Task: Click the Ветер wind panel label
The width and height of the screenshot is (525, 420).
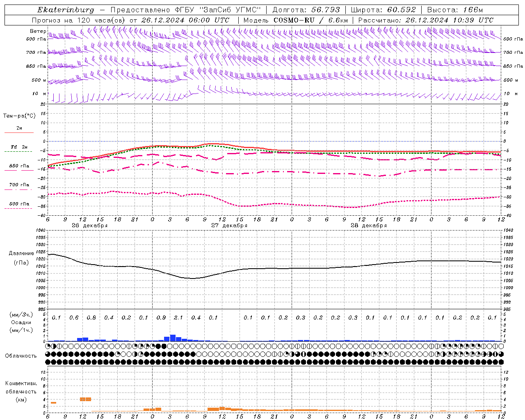Action: coord(38,31)
